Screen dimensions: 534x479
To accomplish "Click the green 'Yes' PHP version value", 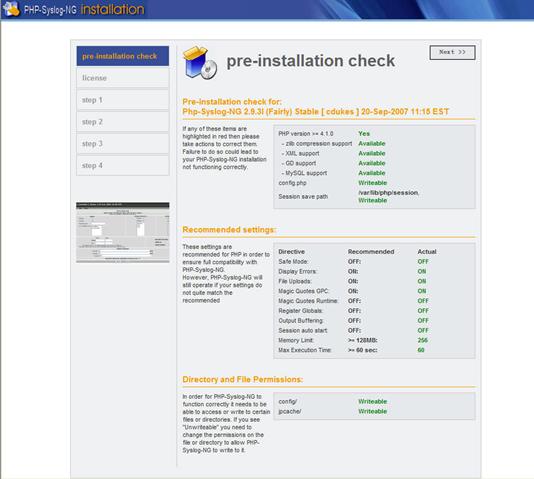I will tap(364, 133).
